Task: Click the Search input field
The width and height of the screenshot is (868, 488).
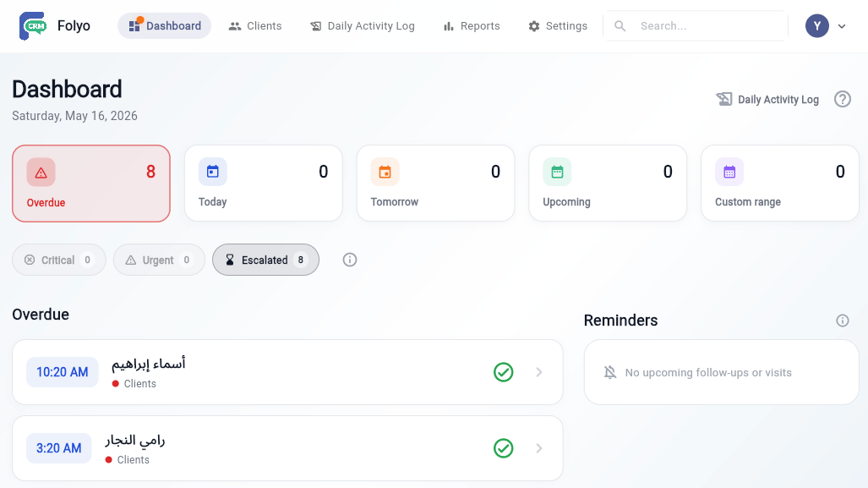Action: [696, 26]
